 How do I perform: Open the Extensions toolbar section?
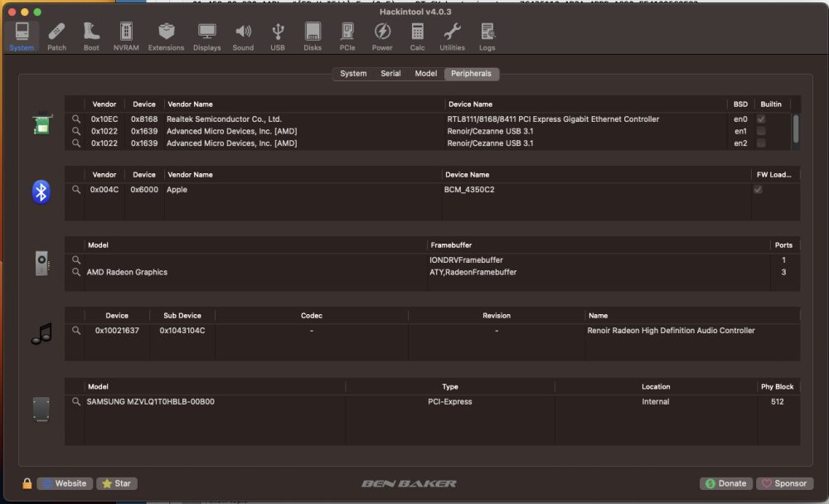[166, 36]
